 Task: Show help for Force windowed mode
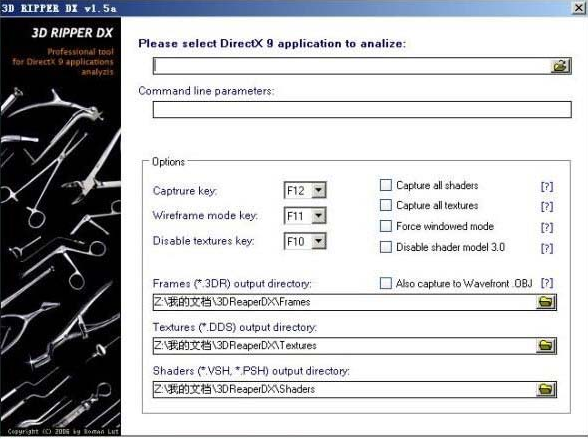[x=547, y=227]
